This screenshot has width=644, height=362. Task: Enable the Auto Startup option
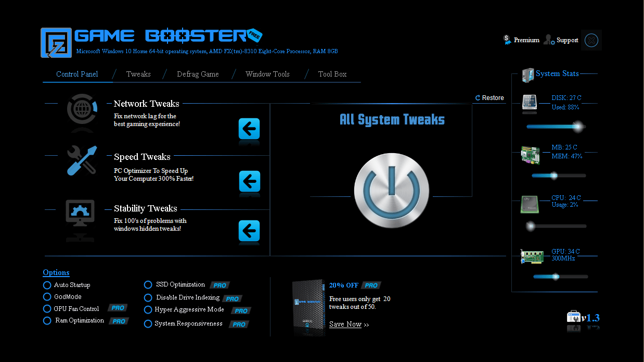[47, 285]
